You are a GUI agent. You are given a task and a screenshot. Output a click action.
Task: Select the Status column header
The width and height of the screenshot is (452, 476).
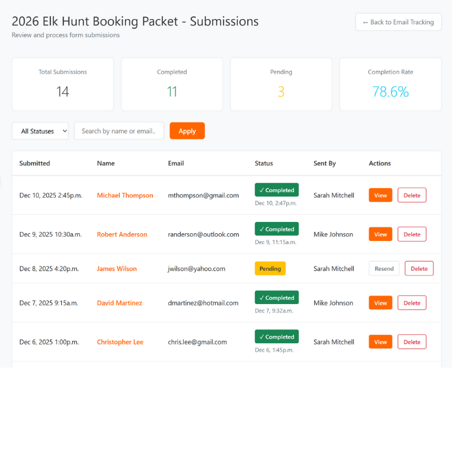tap(264, 163)
